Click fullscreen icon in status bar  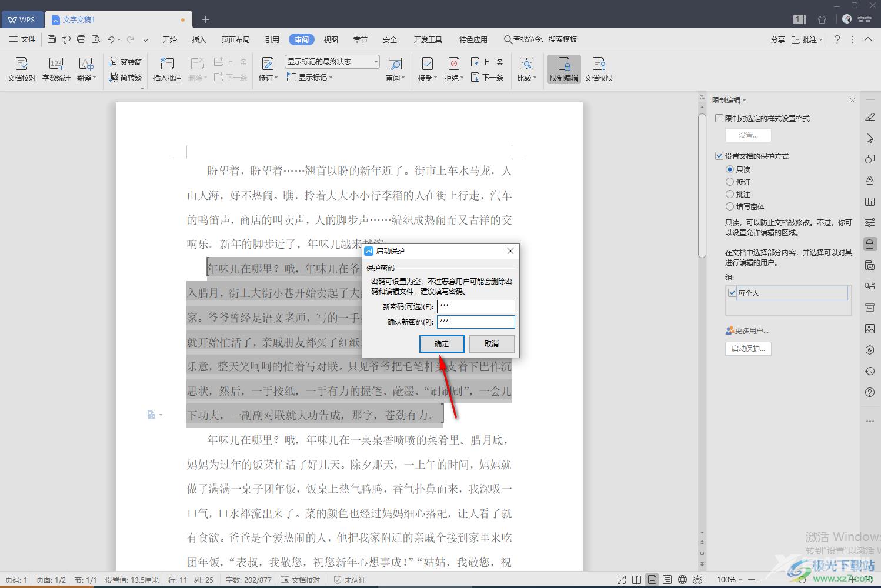pyautogui.click(x=622, y=580)
